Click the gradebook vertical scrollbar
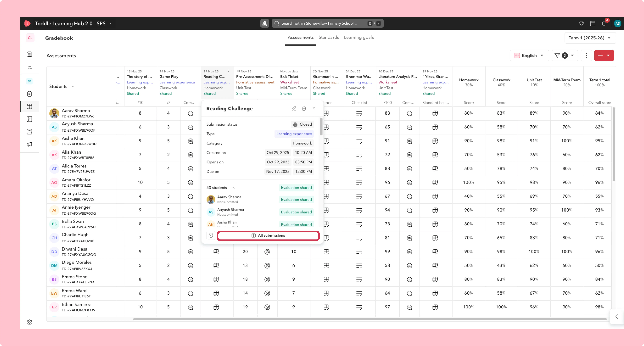This screenshot has height=346, width=644. [x=614, y=144]
